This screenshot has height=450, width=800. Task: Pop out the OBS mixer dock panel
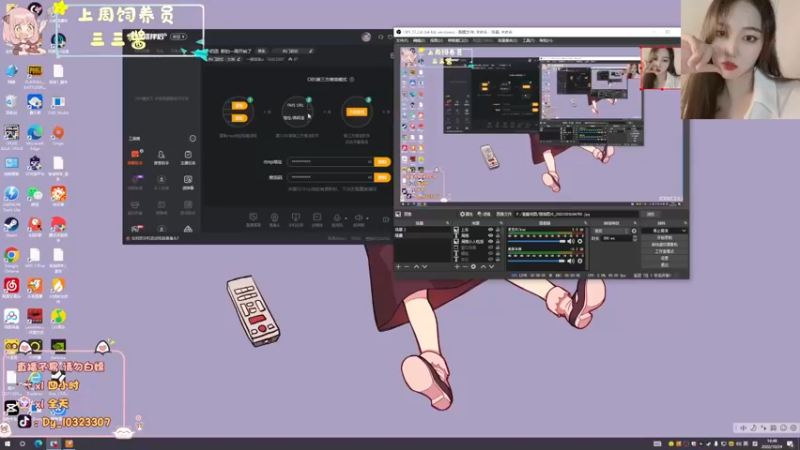[x=585, y=223]
